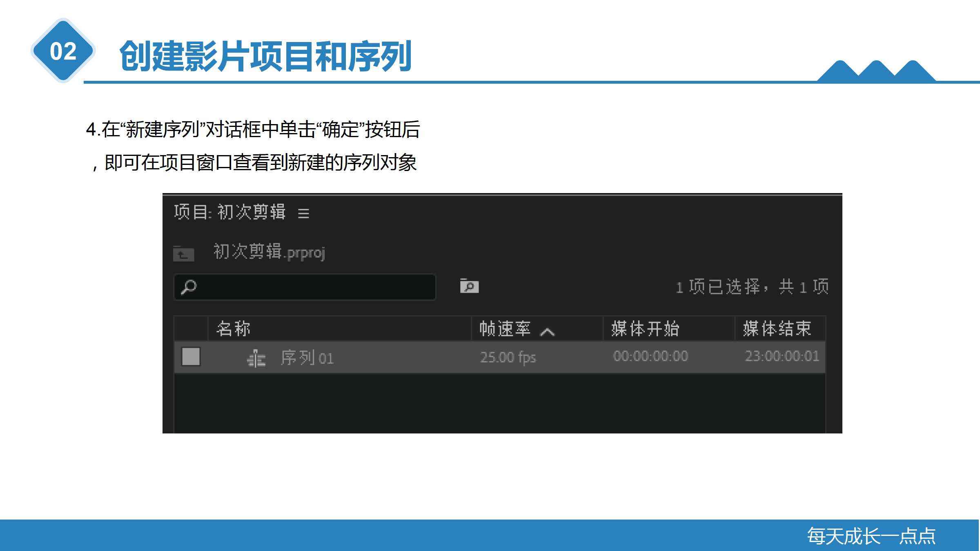Open the project panel hamburger menu
The width and height of the screenshot is (980, 551).
click(303, 213)
